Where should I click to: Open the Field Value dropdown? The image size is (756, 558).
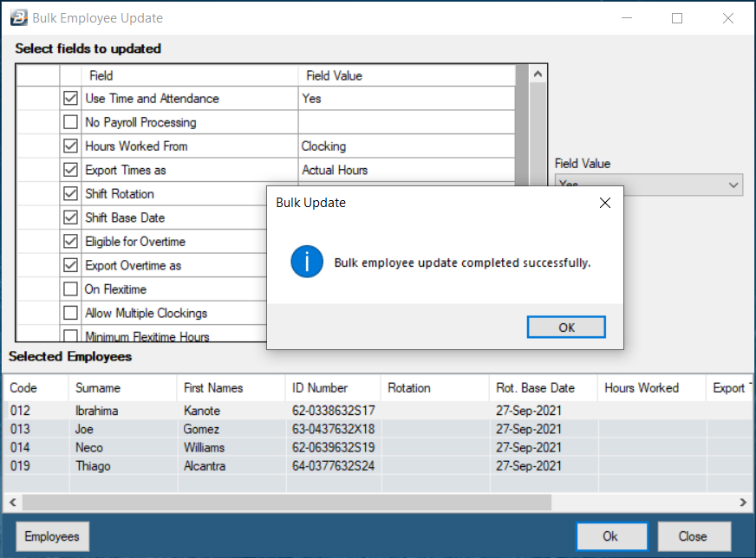[733, 185]
